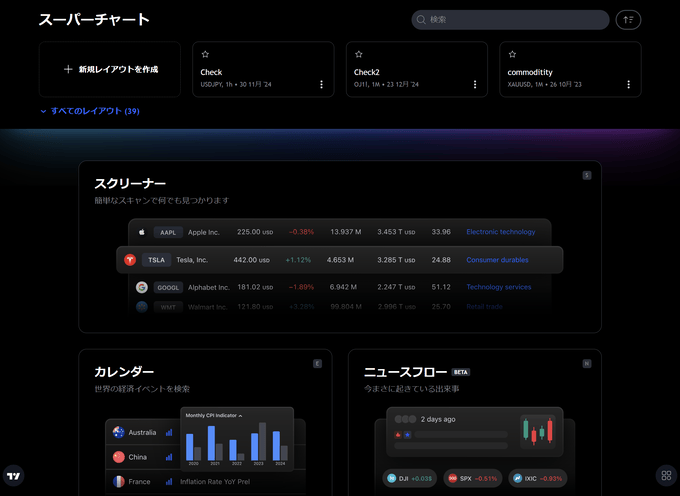Open Technology services sector link
The width and height of the screenshot is (680, 496).
(x=499, y=287)
